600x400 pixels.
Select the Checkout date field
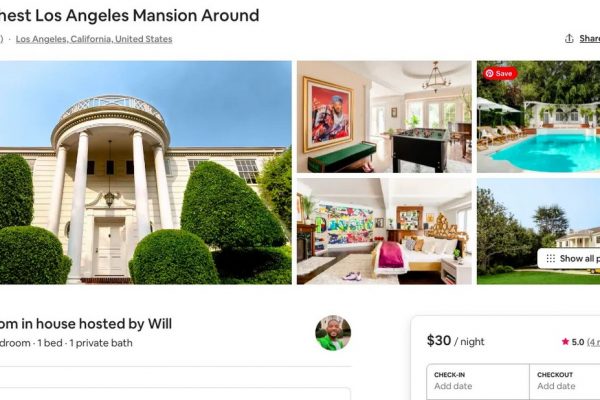[565, 381]
